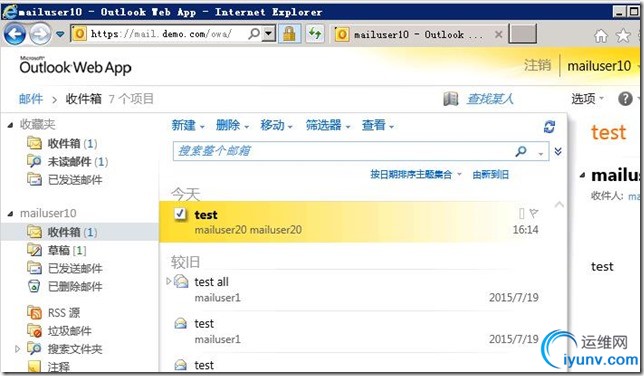
Task: Open 按日期排序主题集合 sort dropdown
Action: 416,175
